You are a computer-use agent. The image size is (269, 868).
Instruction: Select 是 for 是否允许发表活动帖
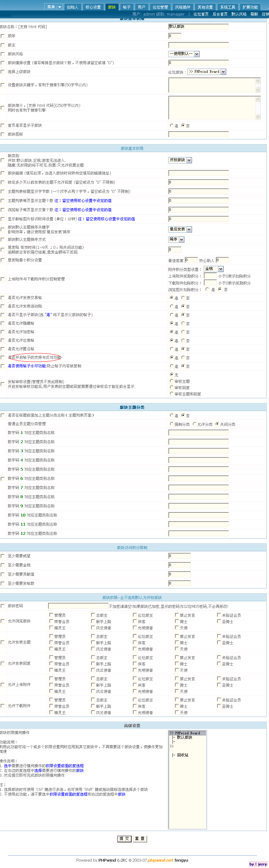tap(172, 306)
